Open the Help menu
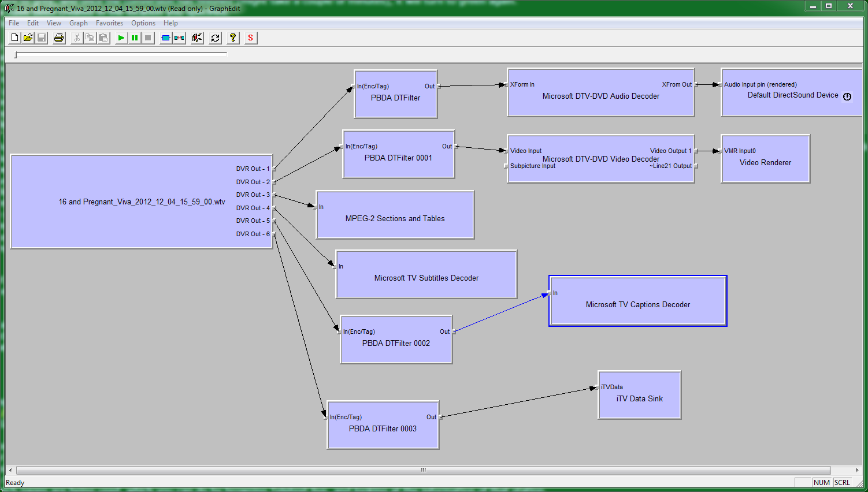868x492 pixels. pos(170,23)
